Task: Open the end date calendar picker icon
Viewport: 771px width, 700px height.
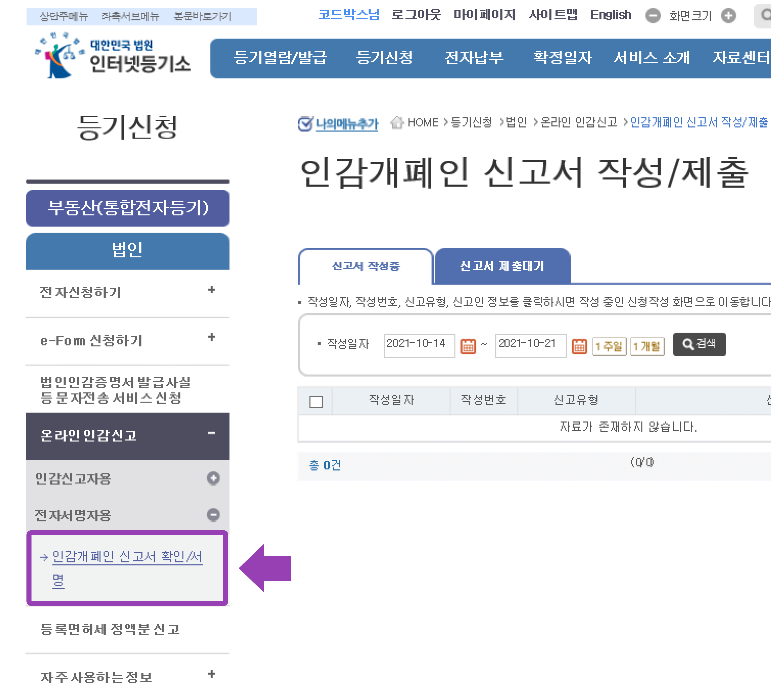Action: pos(580,345)
